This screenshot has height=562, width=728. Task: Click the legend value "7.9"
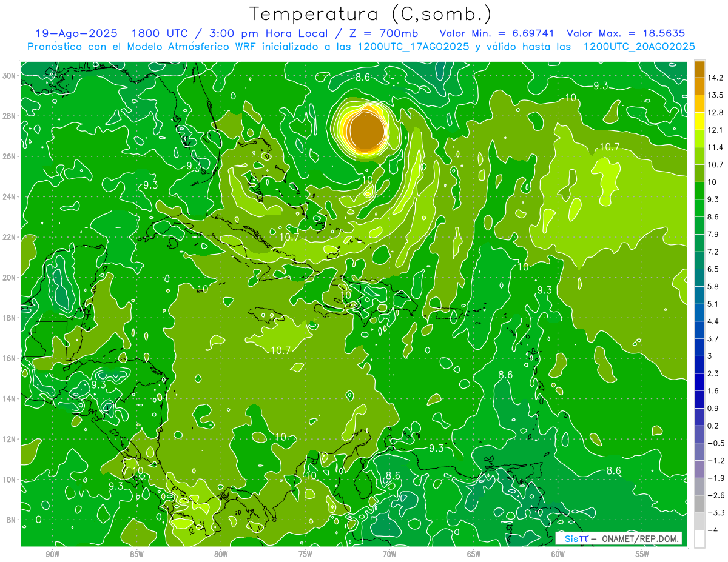[x=713, y=234]
